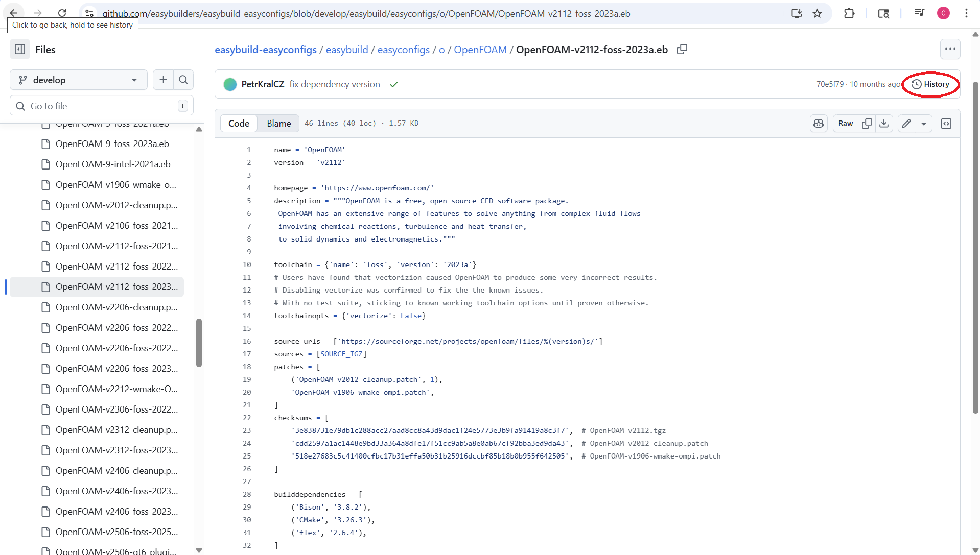This screenshot has height=555, width=980.
Task: Create a new file with the plus icon
Action: click(x=163, y=80)
